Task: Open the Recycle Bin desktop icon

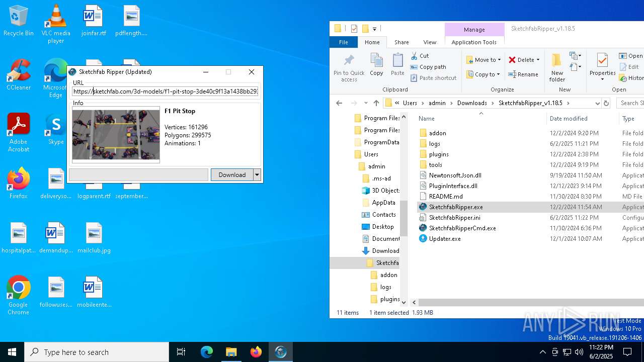Action: [x=18, y=22]
